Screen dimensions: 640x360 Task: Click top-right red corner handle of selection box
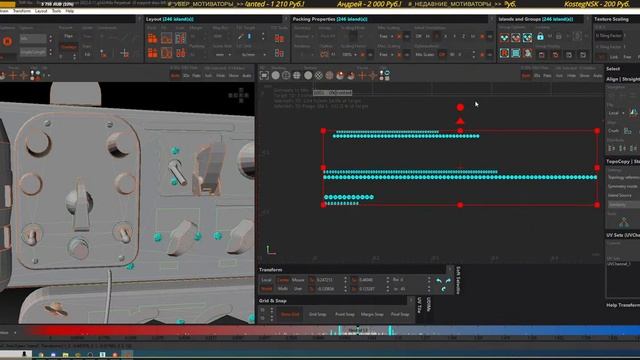[597, 131]
